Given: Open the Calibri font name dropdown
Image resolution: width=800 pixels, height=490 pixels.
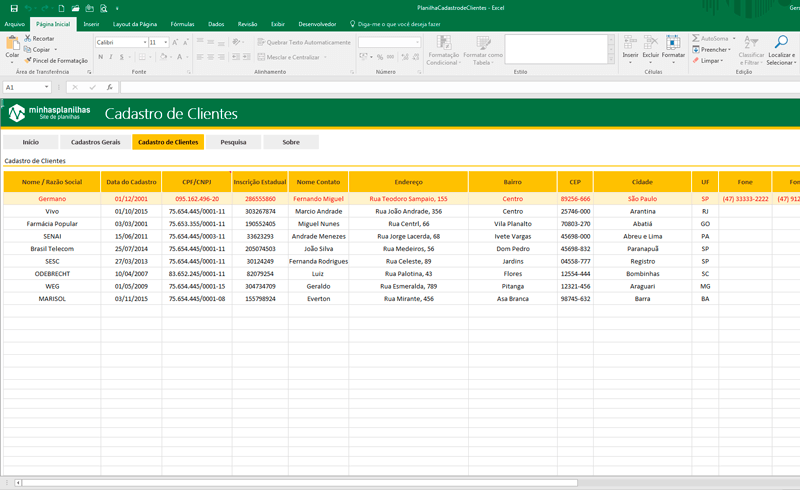Looking at the screenshot, I should (143, 43).
